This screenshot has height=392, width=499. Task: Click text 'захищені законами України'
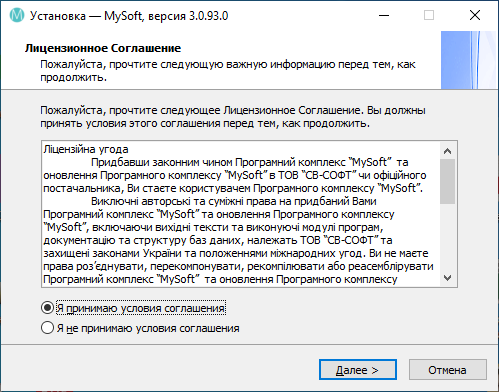pos(112,253)
